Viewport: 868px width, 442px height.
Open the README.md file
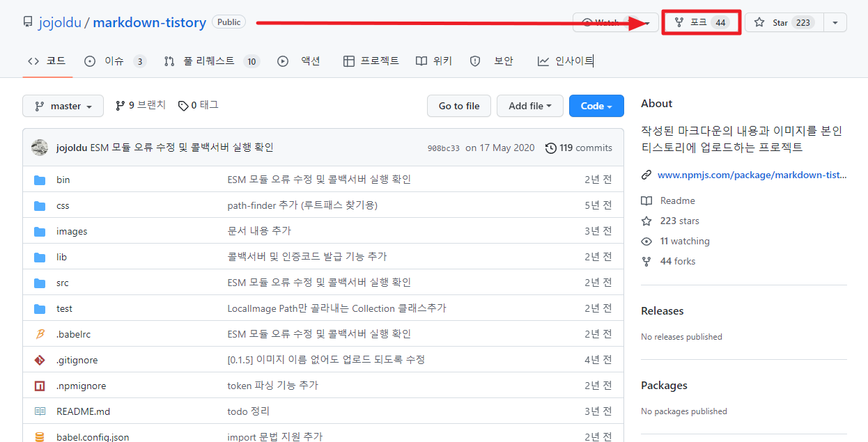(83, 411)
